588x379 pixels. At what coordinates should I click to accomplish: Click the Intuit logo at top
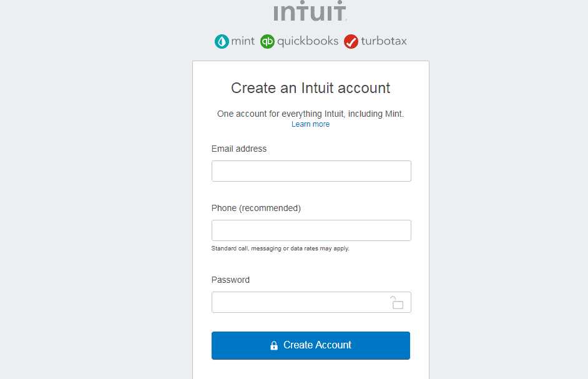[310, 11]
